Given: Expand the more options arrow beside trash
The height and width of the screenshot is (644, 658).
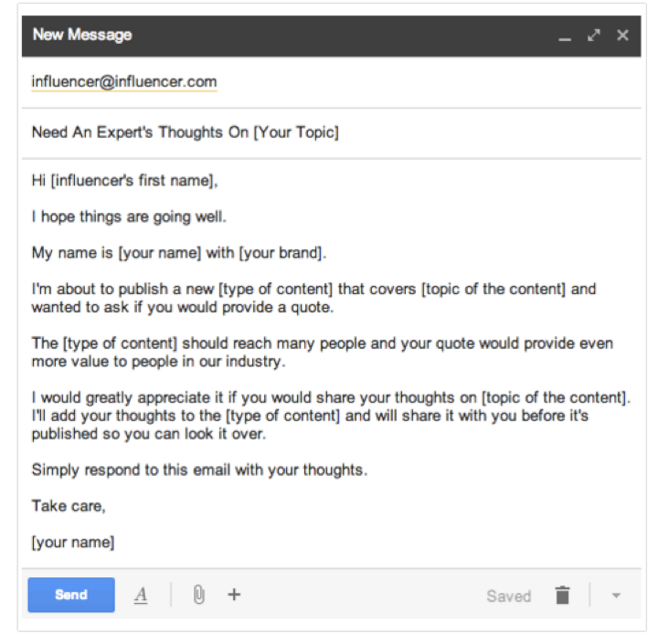Looking at the screenshot, I should 615,596.
